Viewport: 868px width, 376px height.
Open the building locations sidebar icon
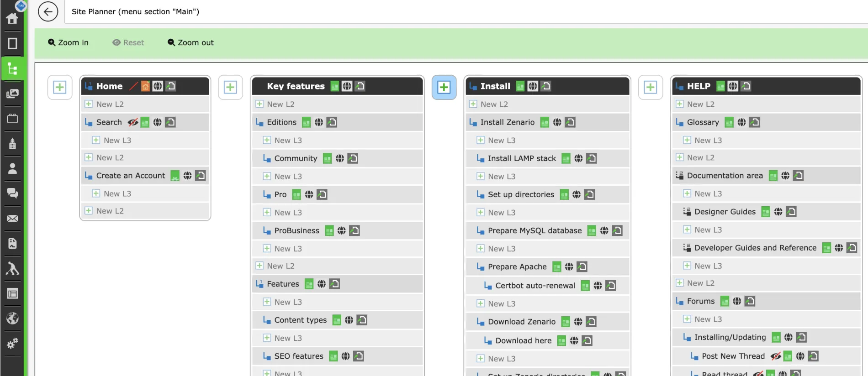12,143
